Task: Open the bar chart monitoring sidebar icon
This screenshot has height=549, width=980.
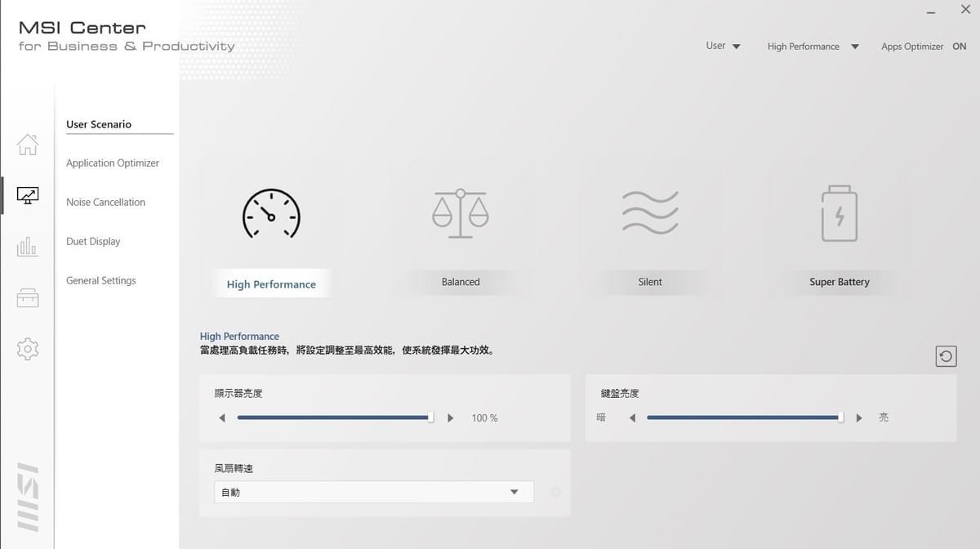Action: [x=28, y=247]
